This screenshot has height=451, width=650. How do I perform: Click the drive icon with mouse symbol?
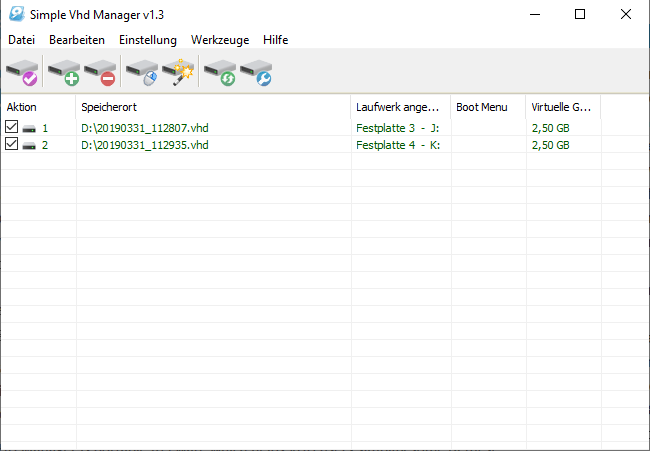pyautogui.click(x=142, y=72)
